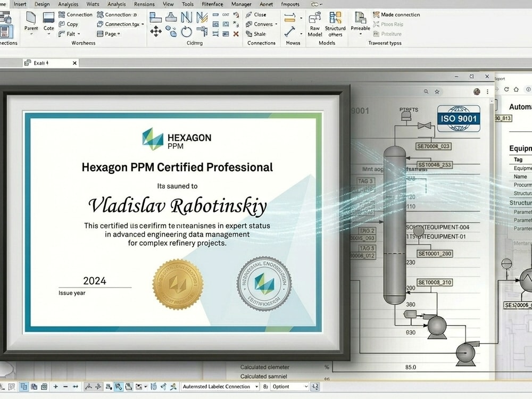Viewport: 532px width, 399px height.
Task: Click the 85.0 calculated value
Action: coord(411,367)
